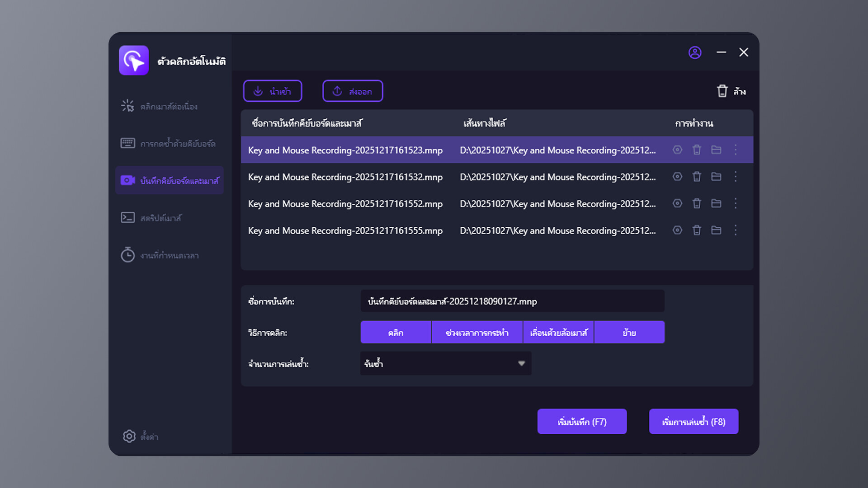The image size is (868, 488).
Task: Delete the recording ending in 161532.mnp
Action: (697, 177)
